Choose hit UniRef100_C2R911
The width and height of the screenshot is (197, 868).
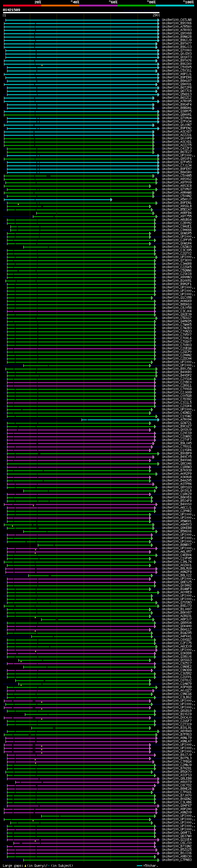[x=176, y=386]
